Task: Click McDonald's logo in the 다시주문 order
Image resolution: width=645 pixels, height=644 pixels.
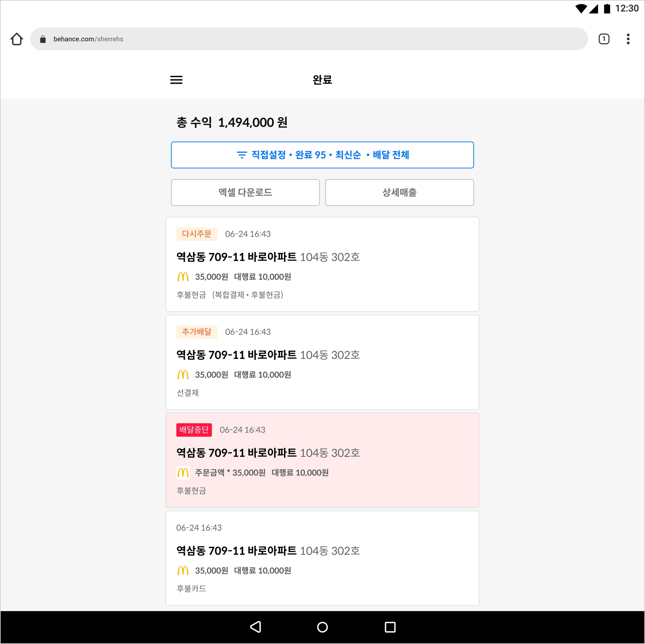Action: [183, 277]
